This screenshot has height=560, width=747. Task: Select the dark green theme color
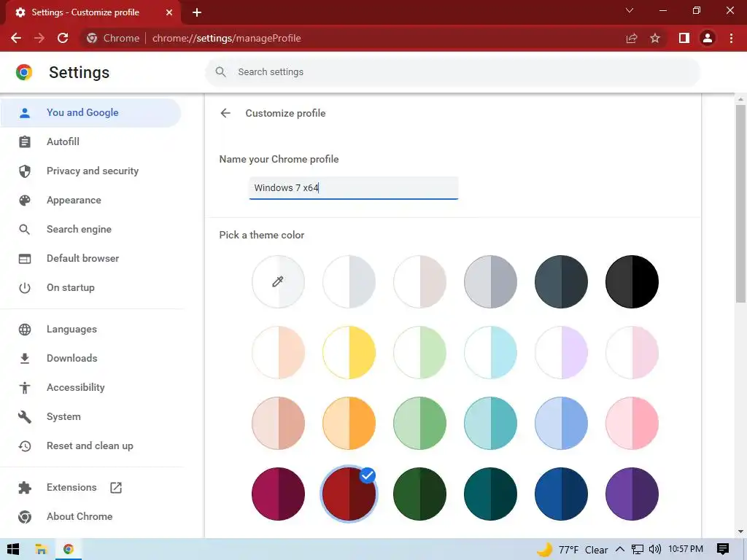click(x=419, y=494)
